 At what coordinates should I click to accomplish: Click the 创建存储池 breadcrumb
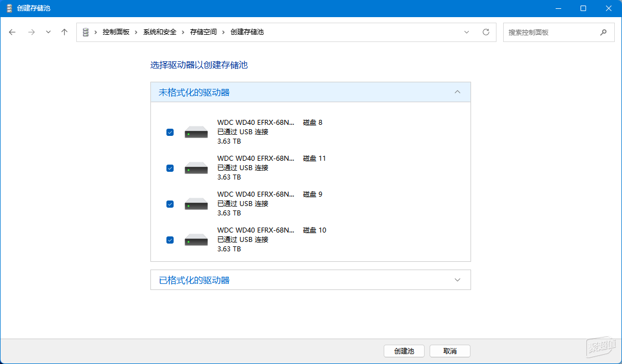247,32
